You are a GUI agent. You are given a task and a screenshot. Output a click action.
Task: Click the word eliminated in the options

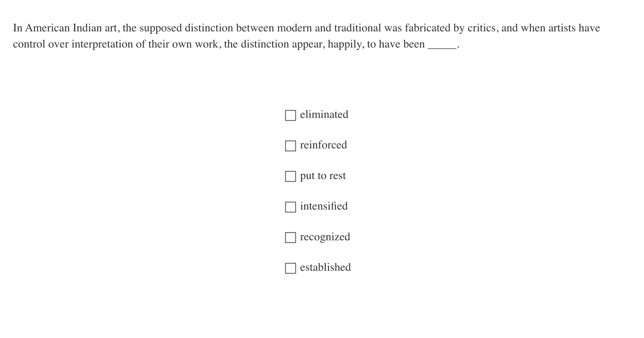click(324, 115)
